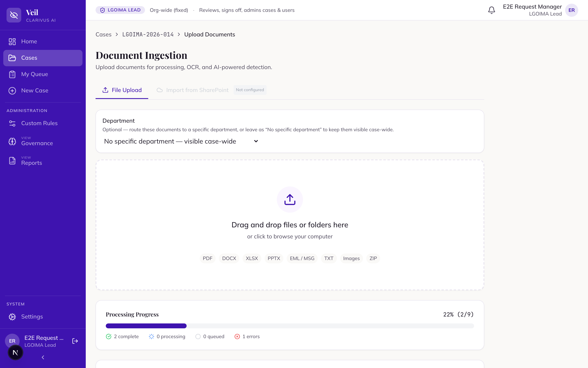Click the 22% (2/9) progress value
The image size is (588, 368).
459,314
